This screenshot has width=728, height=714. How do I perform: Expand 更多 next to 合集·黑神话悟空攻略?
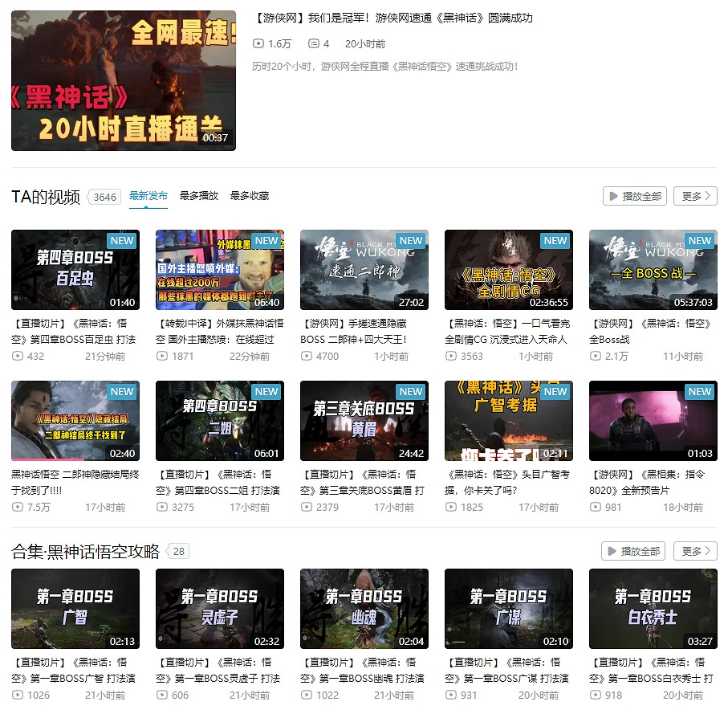coord(693,551)
